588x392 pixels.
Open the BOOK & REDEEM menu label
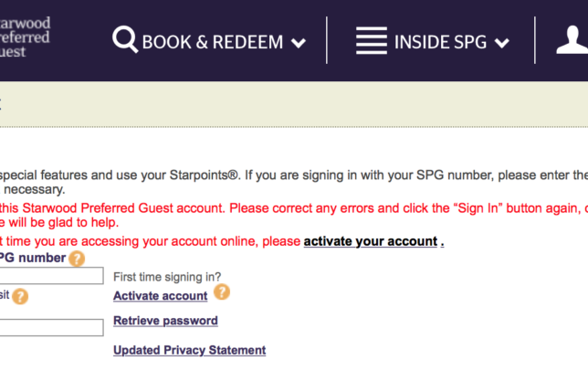(x=212, y=42)
